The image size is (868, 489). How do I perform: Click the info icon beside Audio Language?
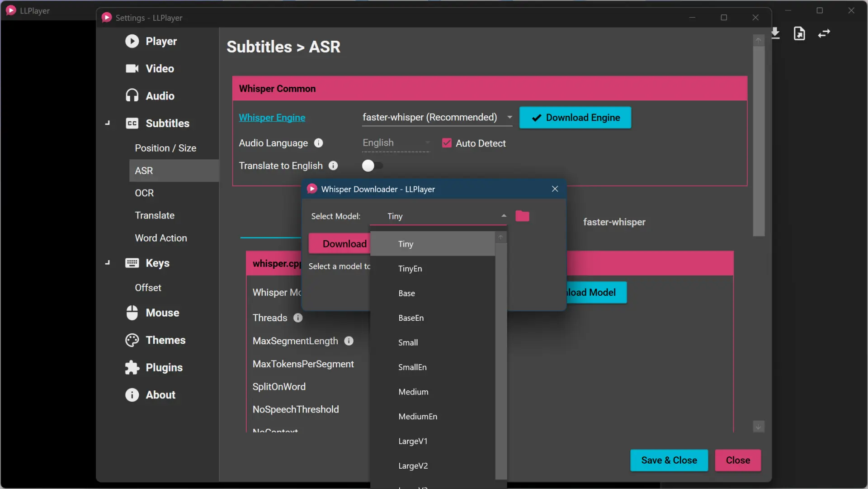(x=319, y=143)
